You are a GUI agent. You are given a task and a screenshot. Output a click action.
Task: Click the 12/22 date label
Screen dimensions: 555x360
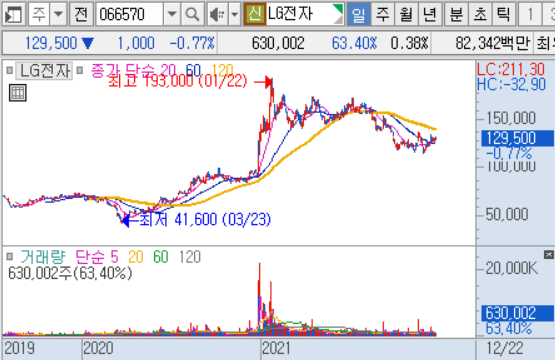[504, 348]
